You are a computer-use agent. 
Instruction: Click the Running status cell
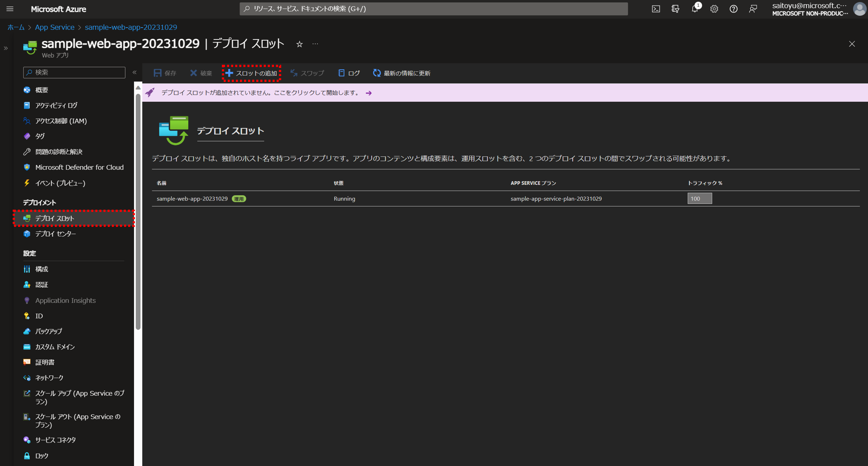tap(344, 199)
